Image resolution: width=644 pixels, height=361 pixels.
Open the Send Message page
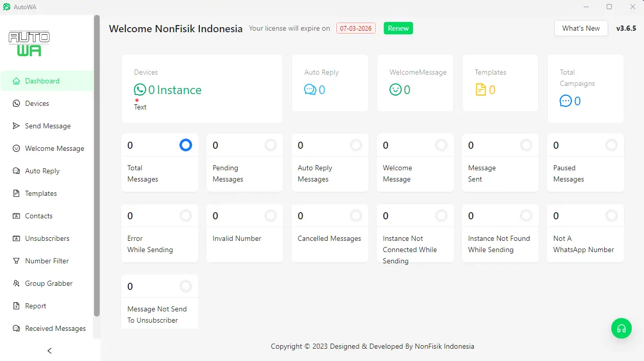(48, 126)
